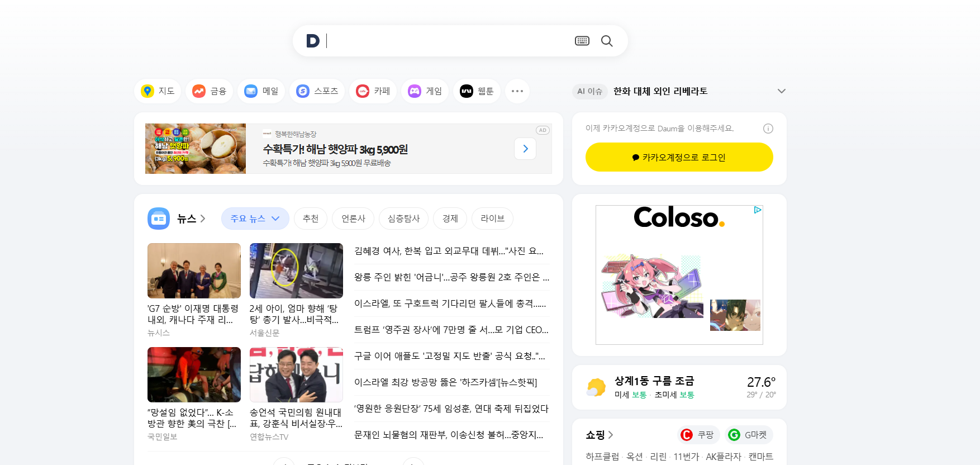Image resolution: width=980 pixels, height=465 pixels.
Task: Open headline '영원한 응원단장' 75세 임성훈
Action: (451, 409)
